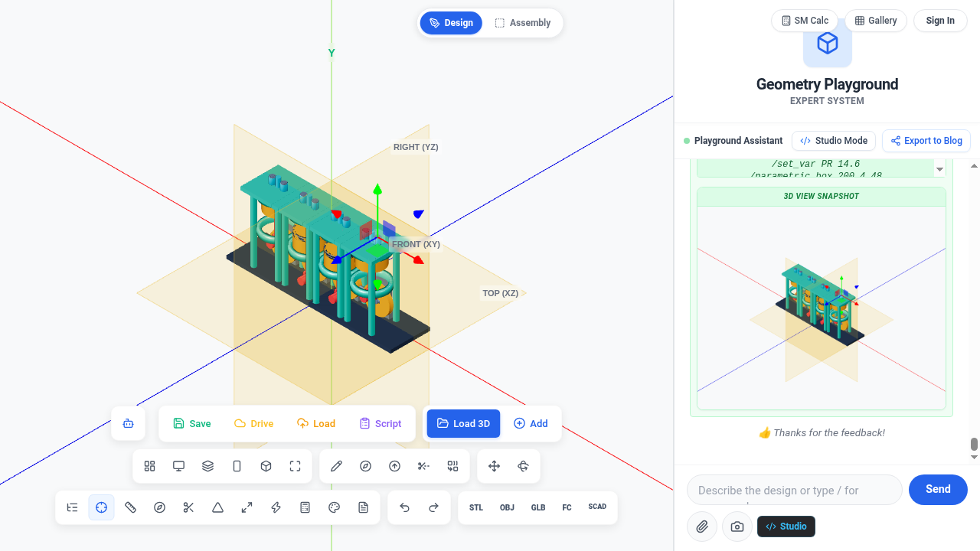This screenshot has height=551, width=980.
Task: Open the document notes icon
Action: click(x=364, y=507)
